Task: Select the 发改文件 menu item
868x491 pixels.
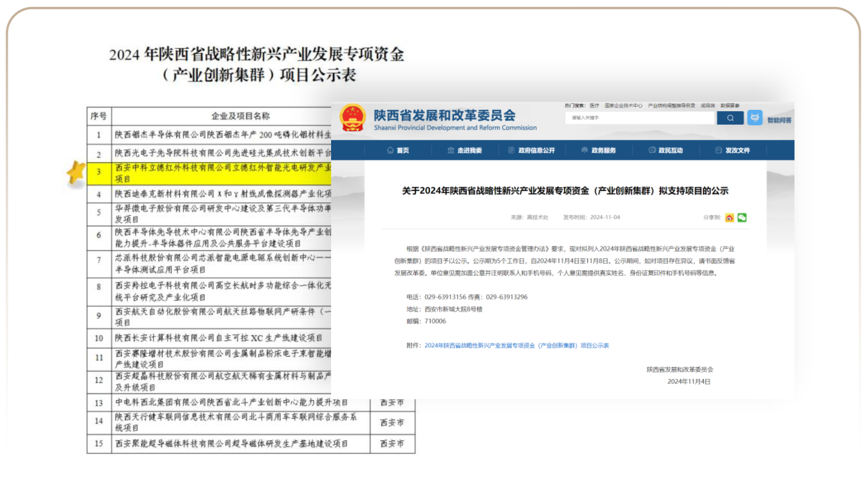Action: click(x=737, y=151)
